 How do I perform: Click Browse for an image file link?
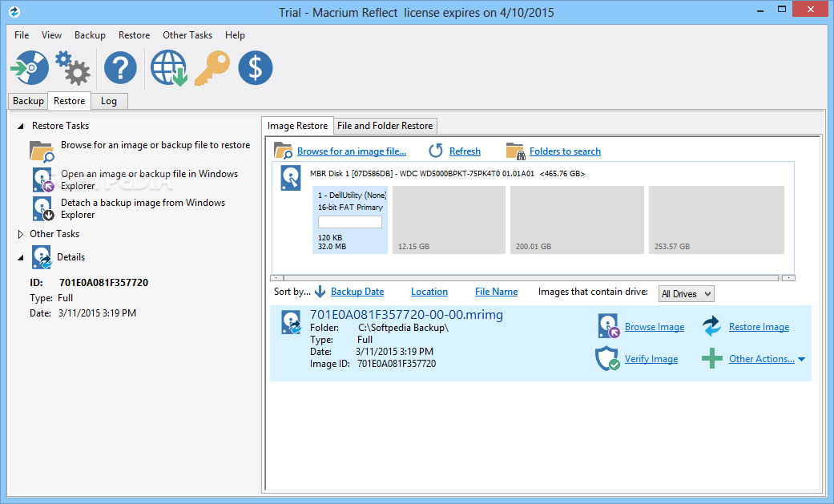[x=352, y=151]
